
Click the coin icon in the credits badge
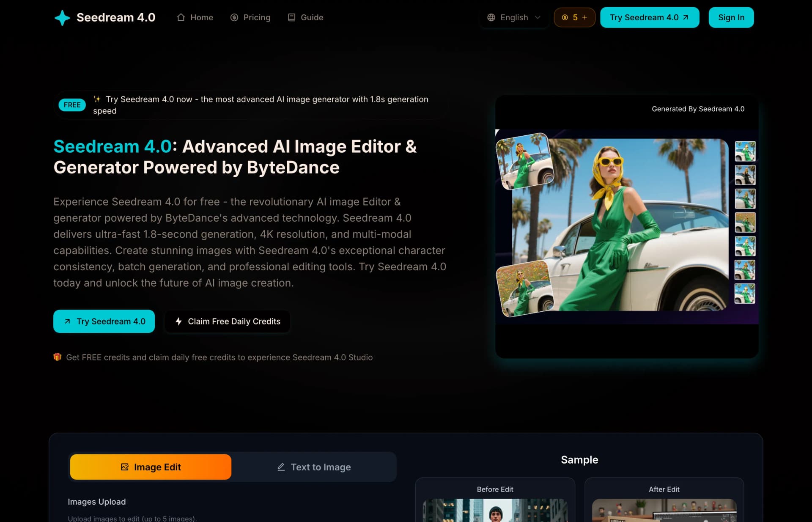pyautogui.click(x=565, y=17)
